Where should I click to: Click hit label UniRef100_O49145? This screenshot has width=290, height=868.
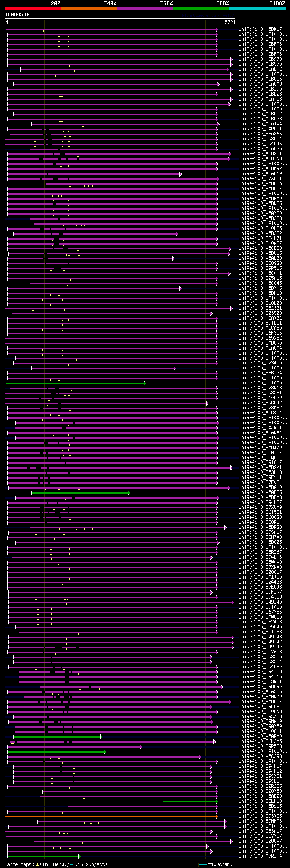[x=260, y=602]
